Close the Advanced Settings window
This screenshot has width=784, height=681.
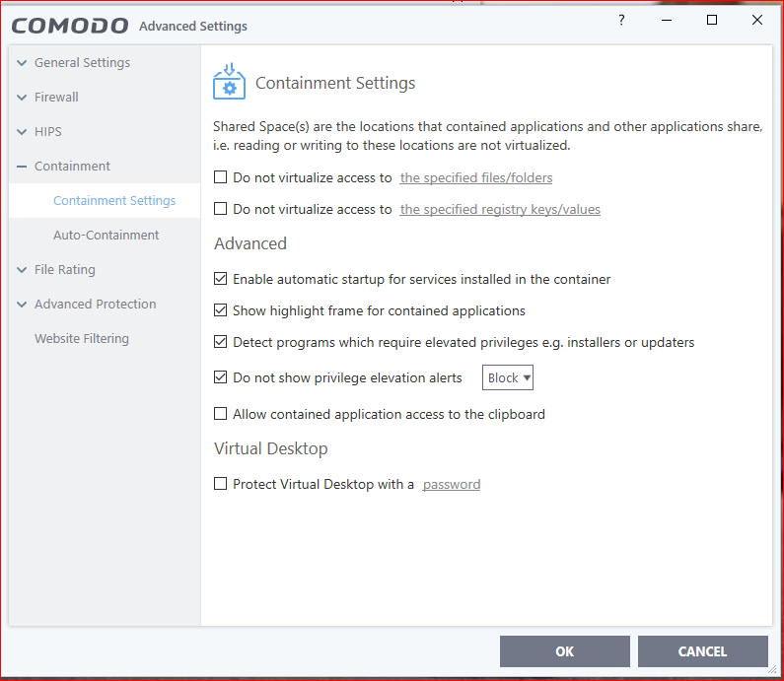757,21
